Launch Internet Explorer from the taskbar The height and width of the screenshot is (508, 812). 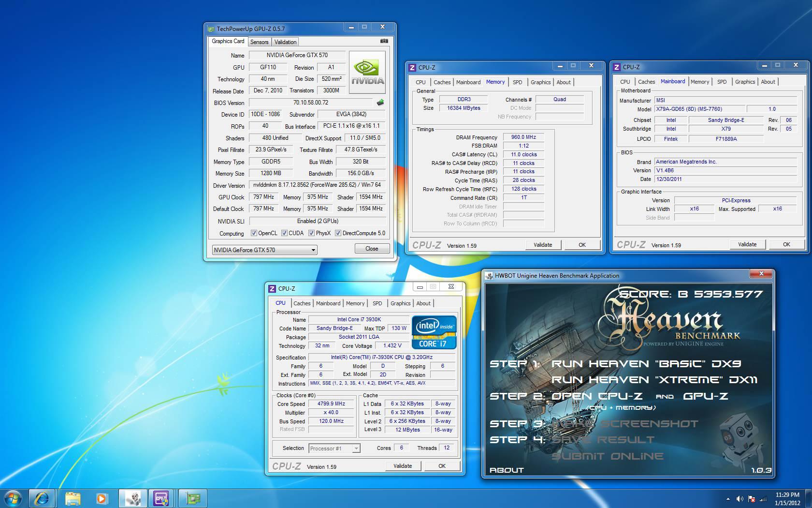(x=42, y=498)
